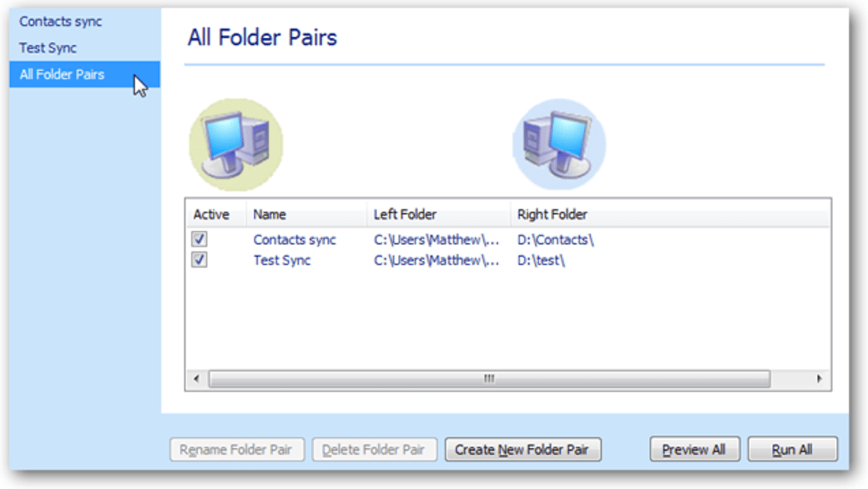Click the Rename Folder Pair button

(x=236, y=449)
